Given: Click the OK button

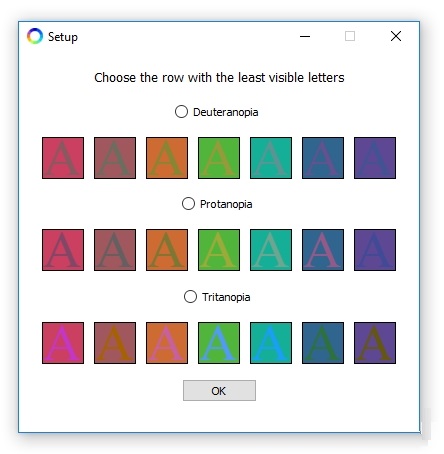Looking at the screenshot, I should [219, 390].
